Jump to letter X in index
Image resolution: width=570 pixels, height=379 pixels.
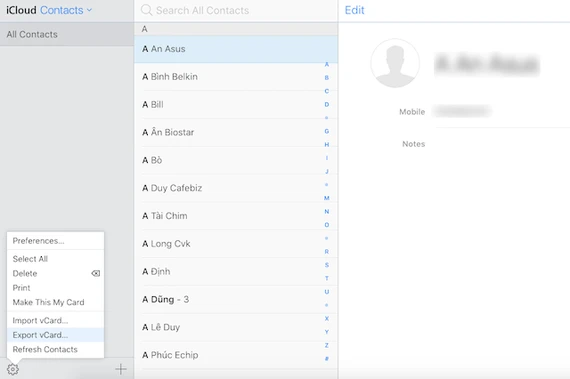point(326,318)
